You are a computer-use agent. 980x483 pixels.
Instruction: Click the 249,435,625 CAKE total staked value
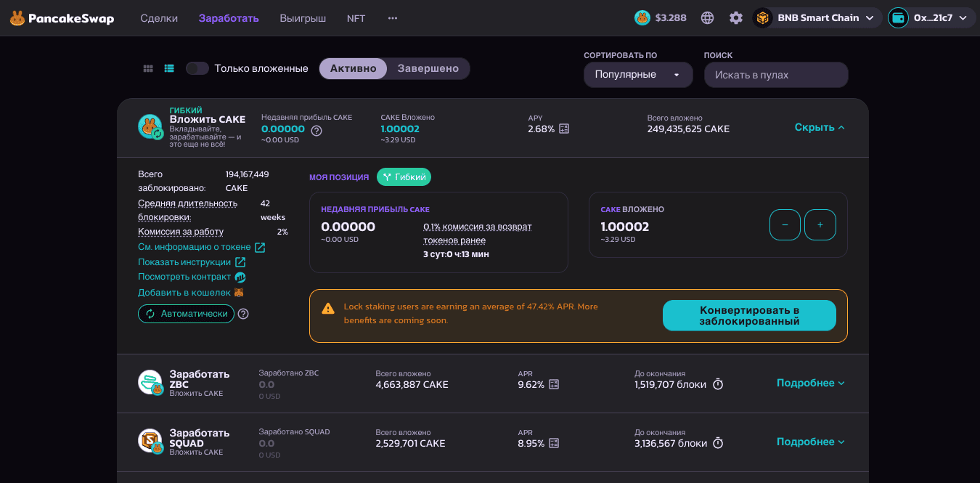tap(688, 129)
